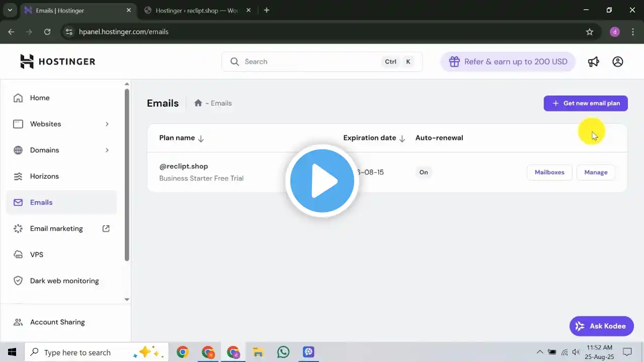View site information icon in the address bar
The width and height of the screenshot is (644, 362).
coord(69,32)
